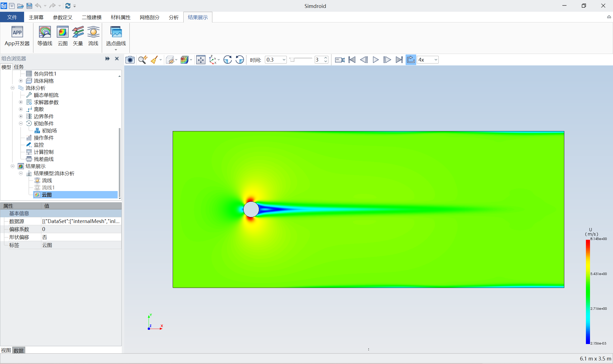This screenshot has height=364, width=613.
Task: Switch to the 二维建模 tab
Action: click(92, 17)
